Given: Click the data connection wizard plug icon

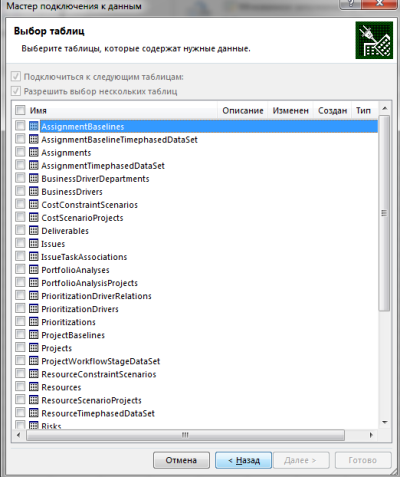Looking at the screenshot, I should coord(374,40).
